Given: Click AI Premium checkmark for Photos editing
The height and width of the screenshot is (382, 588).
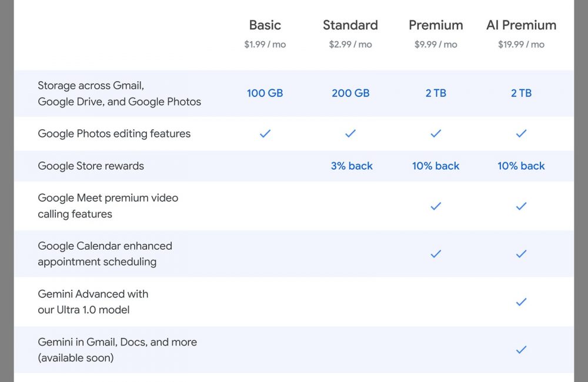Looking at the screenshot, I should [x=521, y=134].
